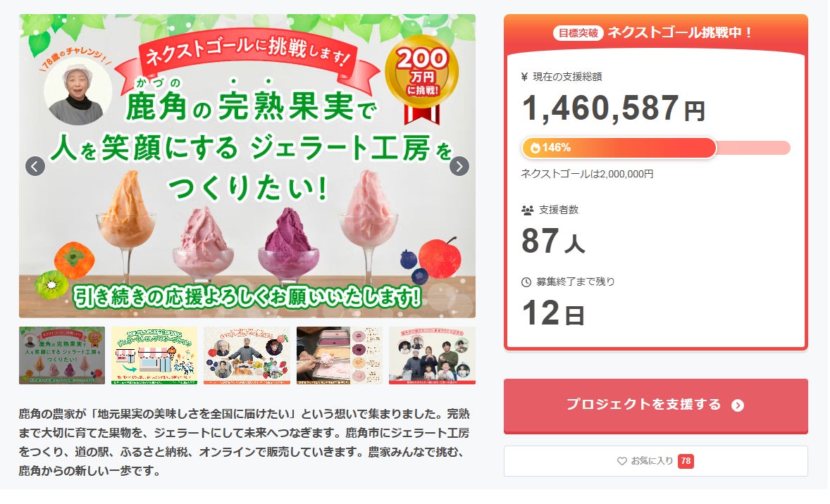Click the clock icon beside remaining days
830x504 pixels.
point(526,282)
